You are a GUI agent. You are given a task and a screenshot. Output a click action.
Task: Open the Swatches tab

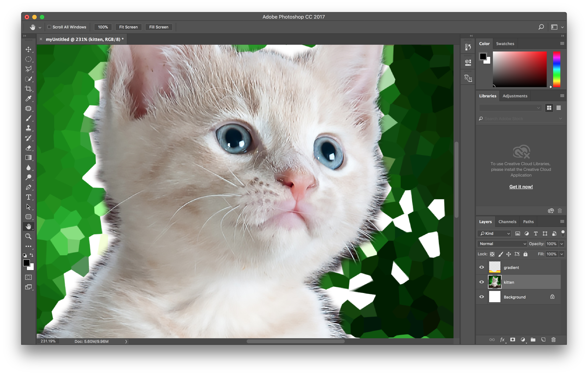click(505, 44)
